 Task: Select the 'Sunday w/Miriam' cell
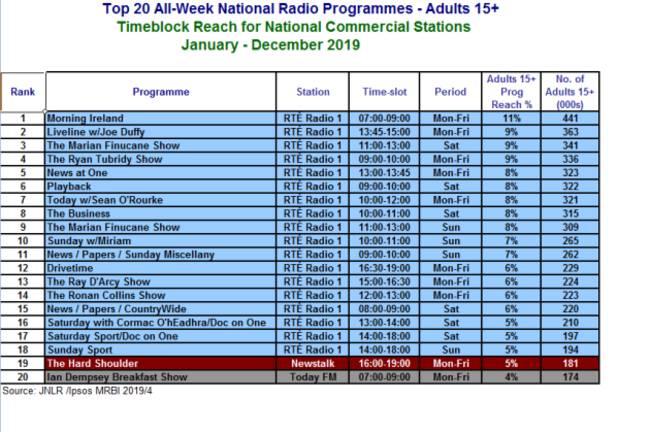click(161, 241)
